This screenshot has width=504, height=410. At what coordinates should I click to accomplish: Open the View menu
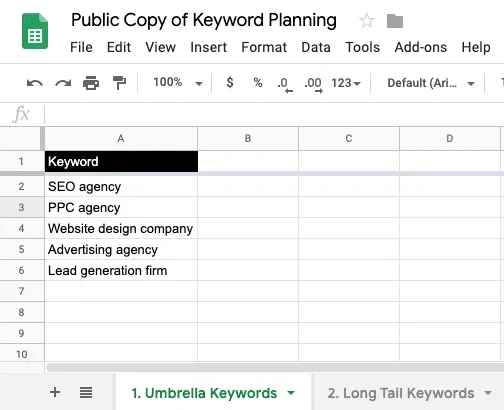click(x=160, y=47)
